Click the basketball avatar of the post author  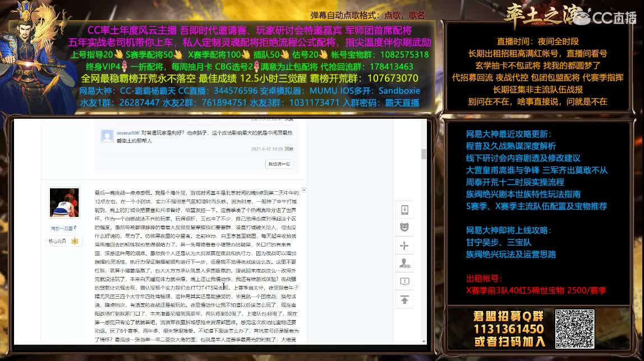[x=65, y=202]
